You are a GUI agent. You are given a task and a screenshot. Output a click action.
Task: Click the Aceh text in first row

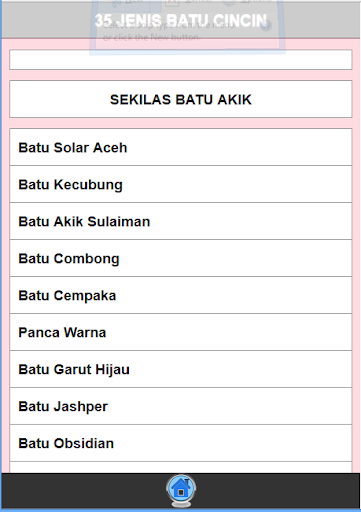point(110,148)
